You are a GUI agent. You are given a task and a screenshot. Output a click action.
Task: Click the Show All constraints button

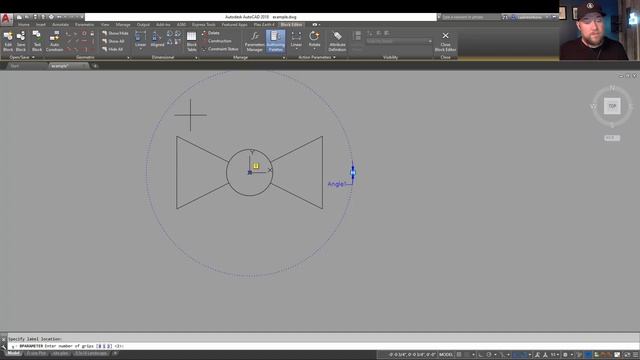[x=113, y=41]
